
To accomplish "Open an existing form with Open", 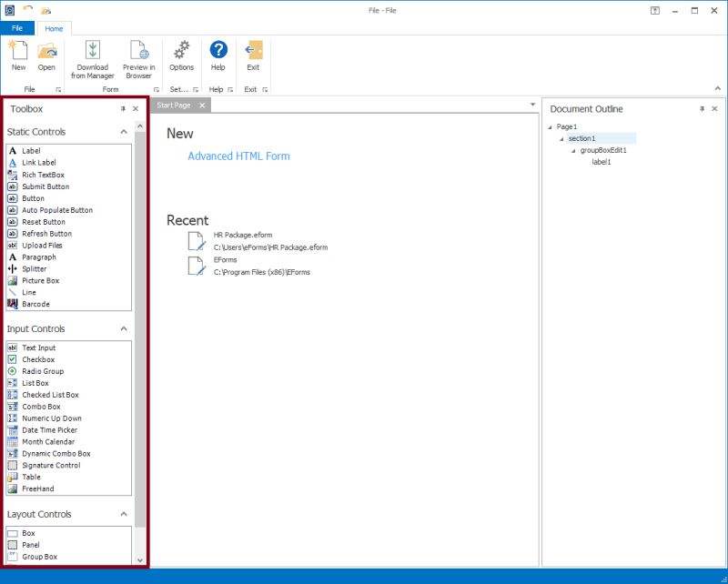I will pyautogui.click(x=46, y=55).
